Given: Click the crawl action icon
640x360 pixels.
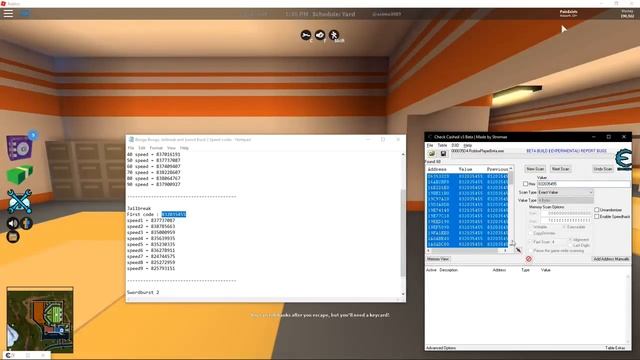Looking at the screenshot, I should 306,36.
